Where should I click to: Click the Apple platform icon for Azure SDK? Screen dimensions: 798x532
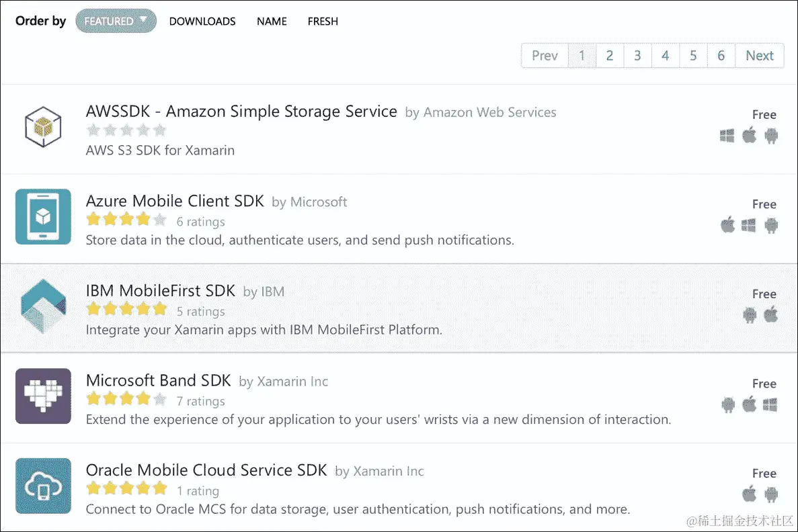pyautogui.click(x=728, y=225)
